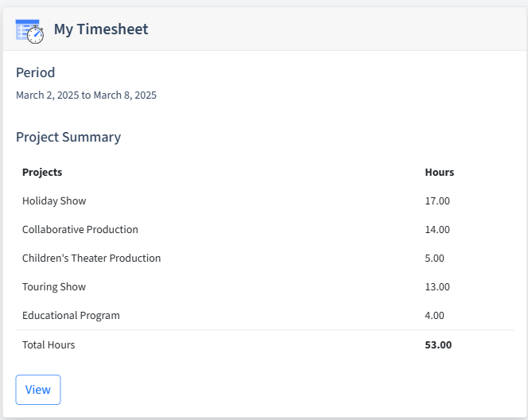Click the 4.00 hours value

click(x=434, y=316)
